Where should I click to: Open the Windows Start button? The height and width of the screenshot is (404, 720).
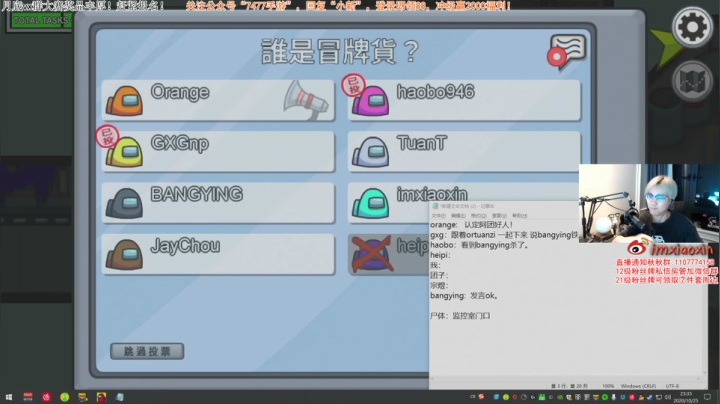(9, 397)
